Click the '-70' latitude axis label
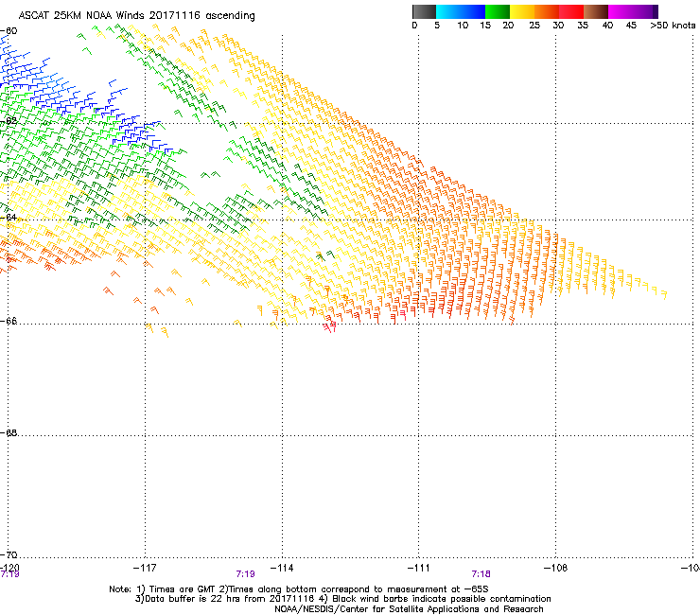Screen dimensions: 700x615 tap(9, 554)
